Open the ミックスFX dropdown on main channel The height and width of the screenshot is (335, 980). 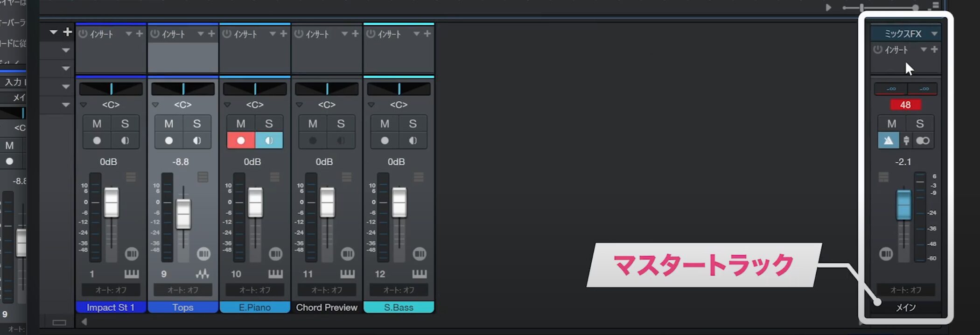tap(934, 34)
